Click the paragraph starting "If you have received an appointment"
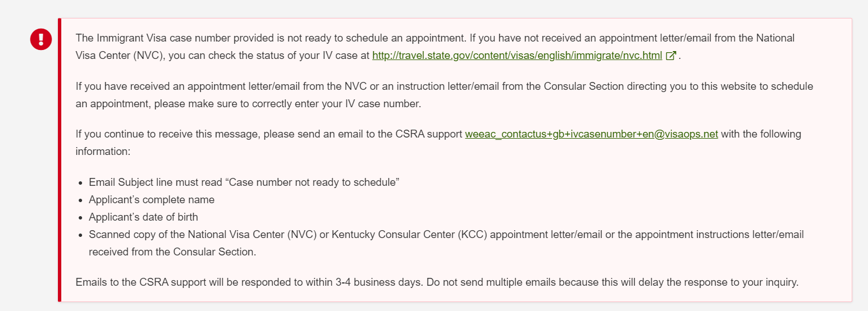Image resolution: width=868 pixels, height=311 pixels. (444, 95)
